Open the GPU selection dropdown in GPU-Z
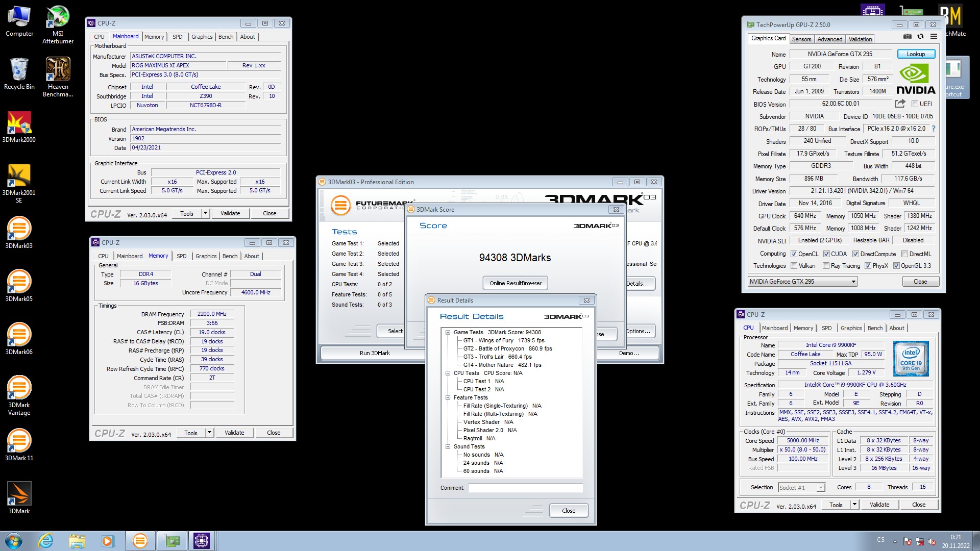 [803, 282]
